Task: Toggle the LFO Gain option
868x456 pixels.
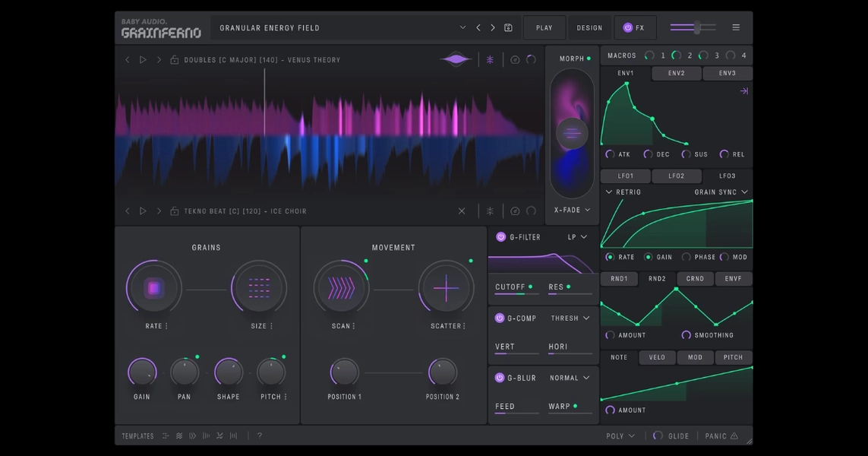Action: click(x=649, y=257)
